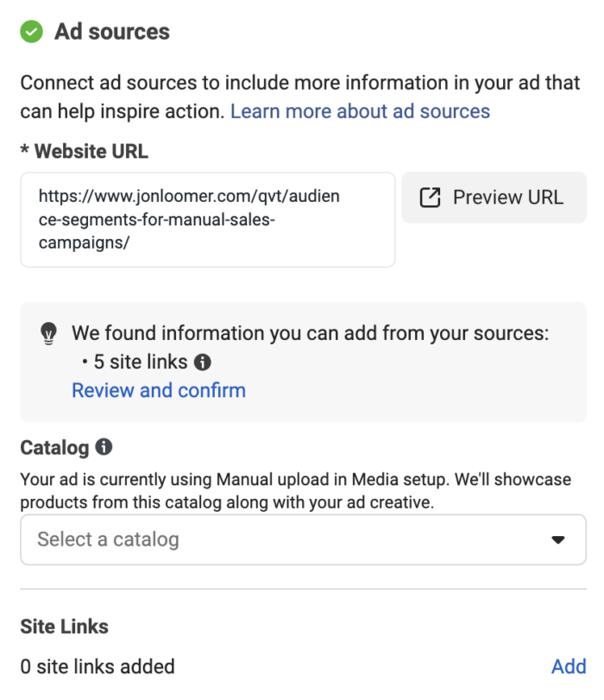The width and height of the screenshot is (604, 700).
Task: Open Learn more about ad sources
Action: click(361, 110)
